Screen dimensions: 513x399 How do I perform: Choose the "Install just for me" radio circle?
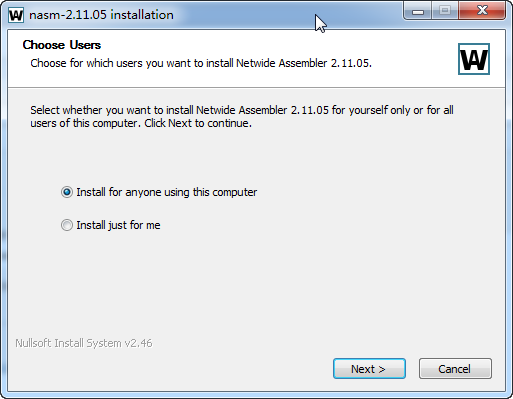pyautogui.click(x=67, y=225)
